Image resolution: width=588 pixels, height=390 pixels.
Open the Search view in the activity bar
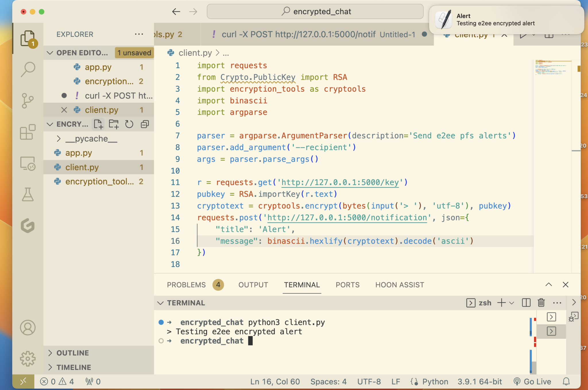coord(28,69)
